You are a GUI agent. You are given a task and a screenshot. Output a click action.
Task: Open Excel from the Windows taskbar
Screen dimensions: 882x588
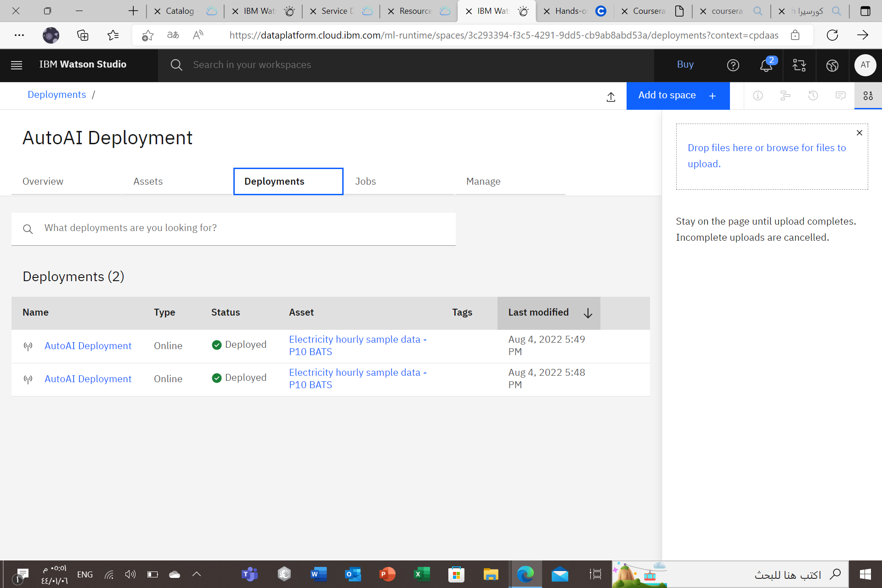tap(421, 574)
